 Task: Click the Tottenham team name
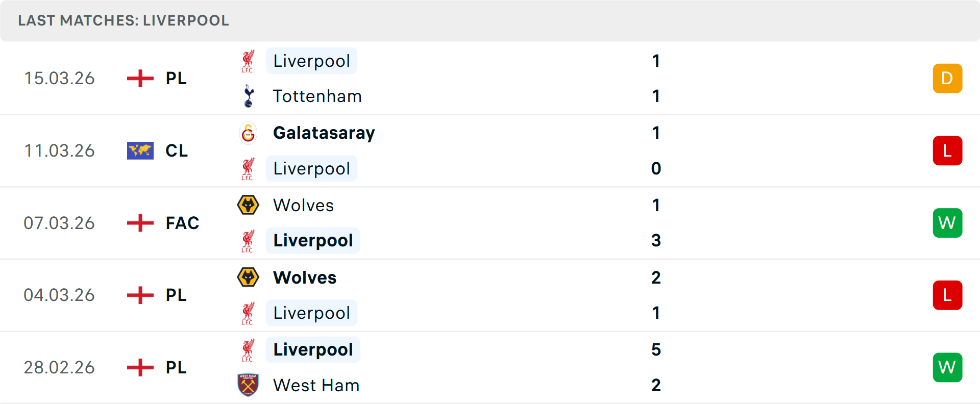point(317,95)
